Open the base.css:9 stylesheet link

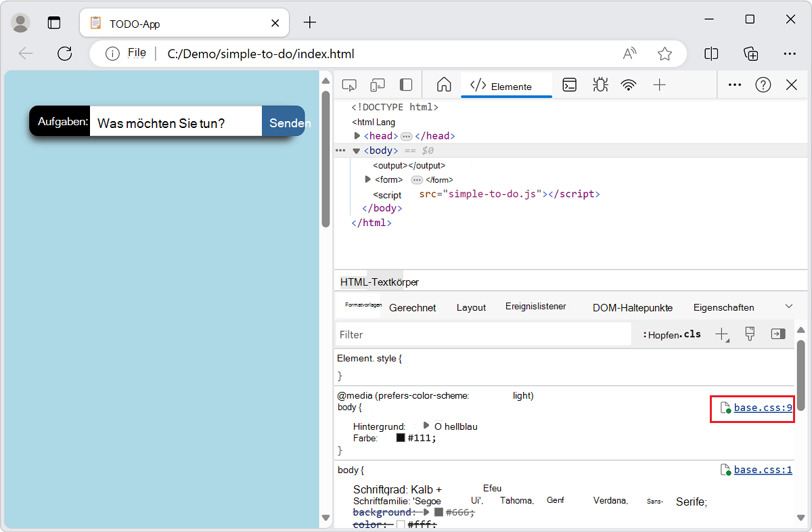click(x=763, y=407)
